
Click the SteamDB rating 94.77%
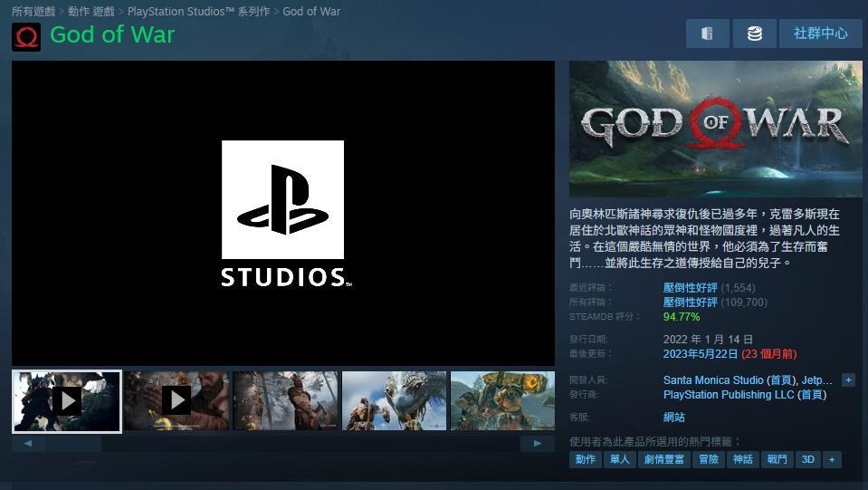(682, 317)
